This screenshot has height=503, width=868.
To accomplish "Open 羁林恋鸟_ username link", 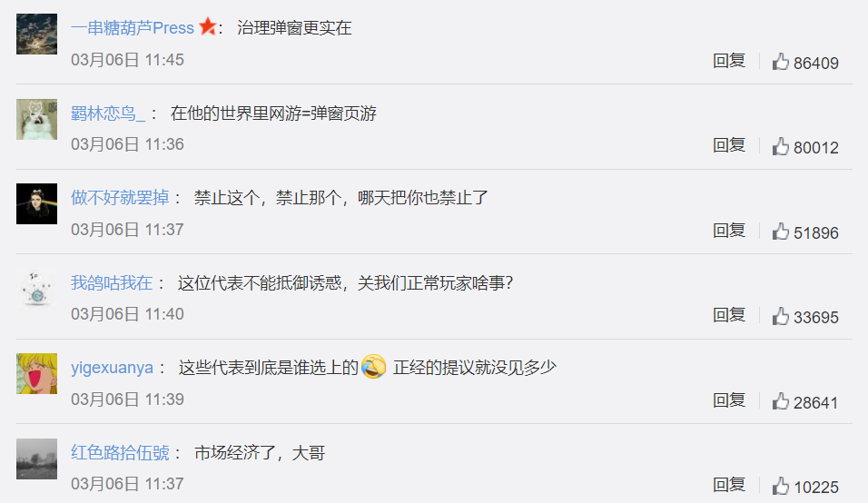I will point(108,113).
